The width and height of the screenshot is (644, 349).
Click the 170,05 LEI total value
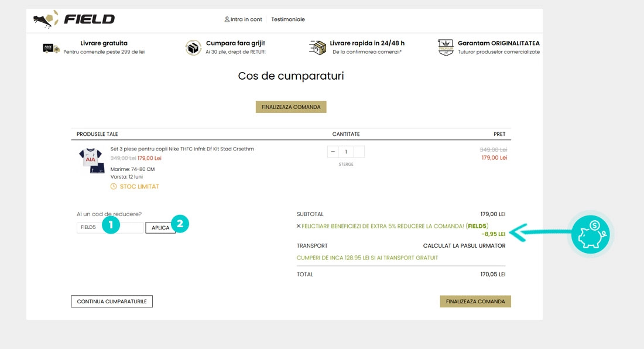point(493,274)
